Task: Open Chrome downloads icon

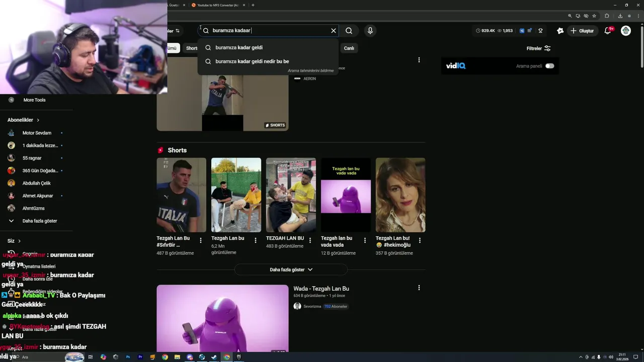Action: pyautogui.click(x=620, y=16)
